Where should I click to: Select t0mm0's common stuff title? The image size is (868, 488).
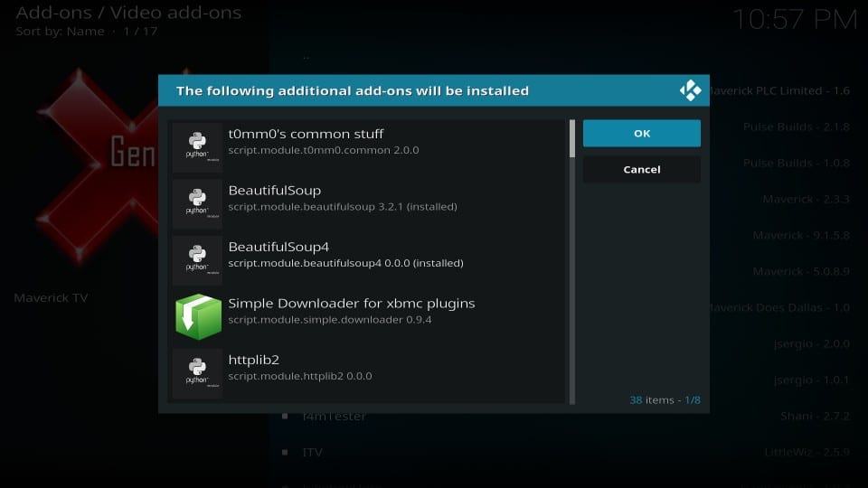306,134
